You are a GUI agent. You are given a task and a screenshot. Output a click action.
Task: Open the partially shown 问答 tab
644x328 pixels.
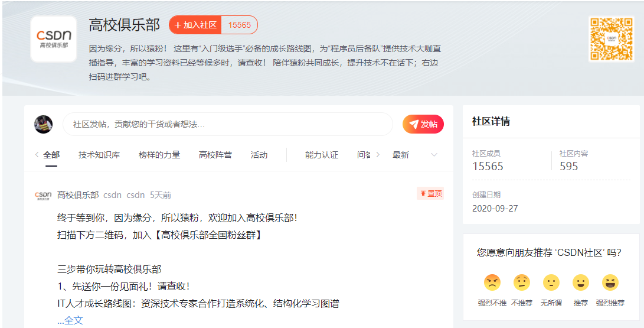(x=364, y=155)
